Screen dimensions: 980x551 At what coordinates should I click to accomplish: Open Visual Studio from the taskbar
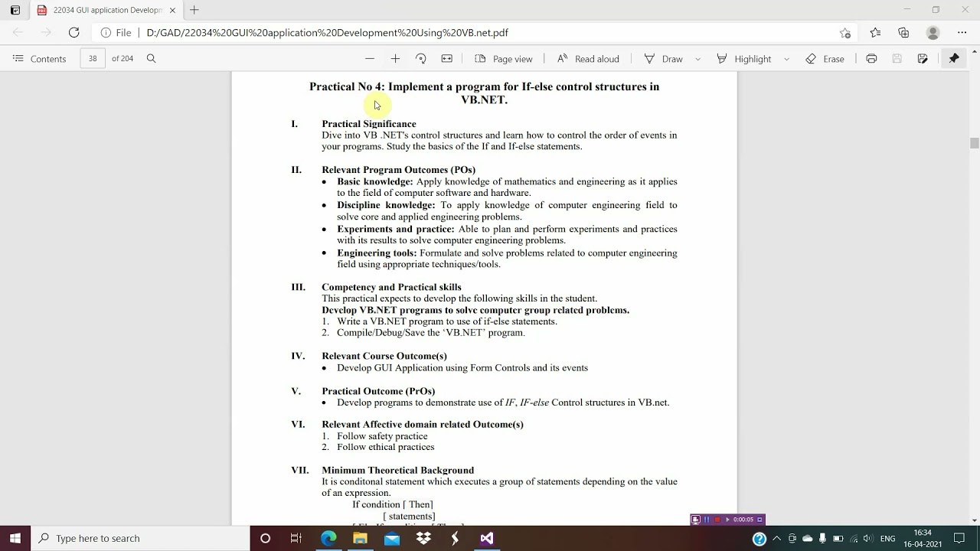[487, 538]
